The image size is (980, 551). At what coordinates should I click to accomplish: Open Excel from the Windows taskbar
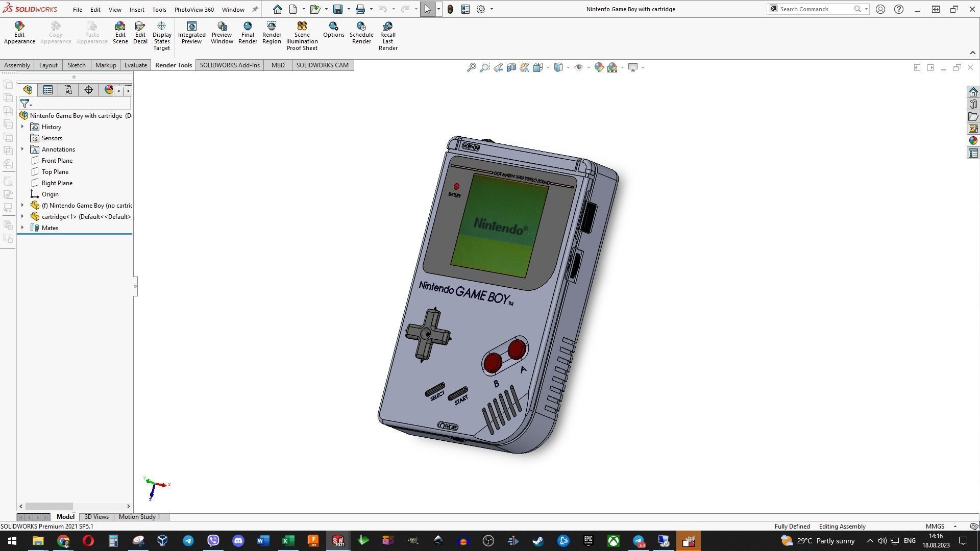tap(288, 541)
